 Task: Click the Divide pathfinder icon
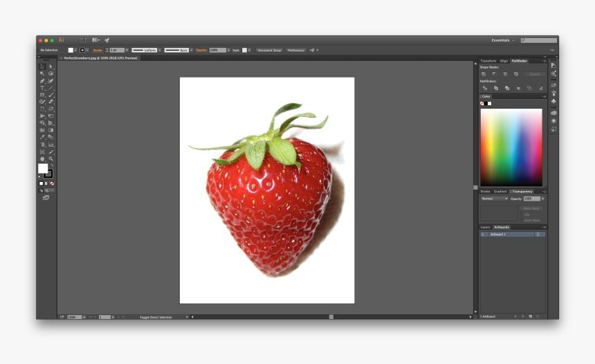[x=484, y=88]
